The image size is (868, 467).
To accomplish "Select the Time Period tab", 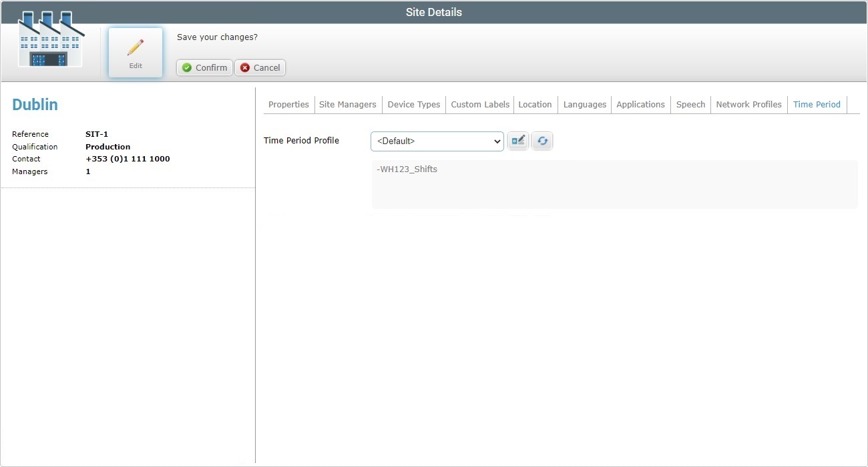I will click(817, 104).
